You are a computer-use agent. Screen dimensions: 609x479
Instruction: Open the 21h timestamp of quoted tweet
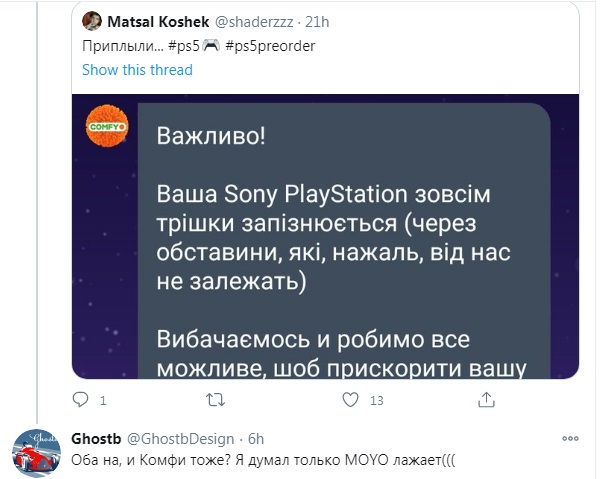pos(317,21)
